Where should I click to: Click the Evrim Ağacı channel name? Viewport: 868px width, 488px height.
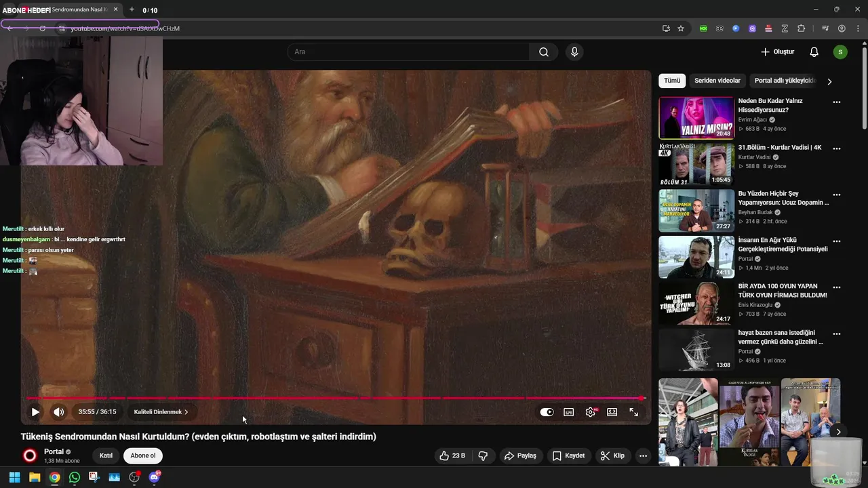coord(753,120)
